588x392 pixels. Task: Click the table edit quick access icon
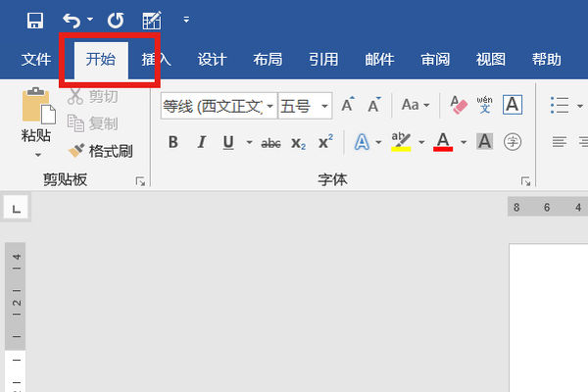152,21
